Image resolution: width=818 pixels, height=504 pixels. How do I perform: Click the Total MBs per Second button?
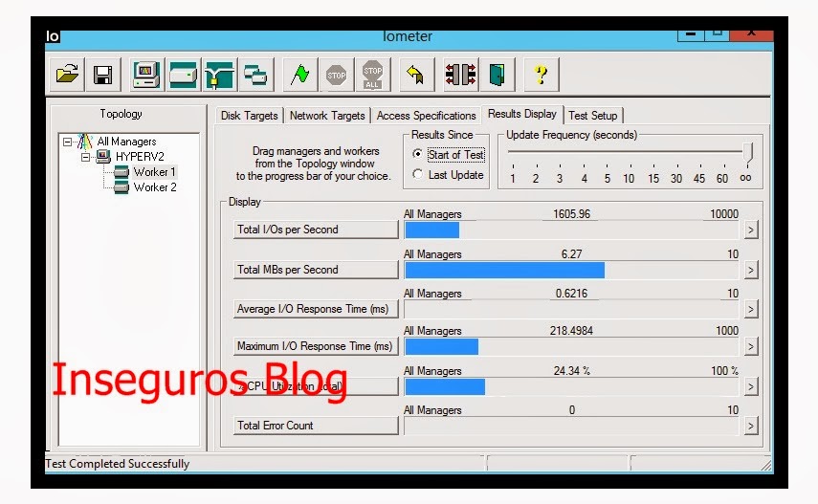point(316,270)
